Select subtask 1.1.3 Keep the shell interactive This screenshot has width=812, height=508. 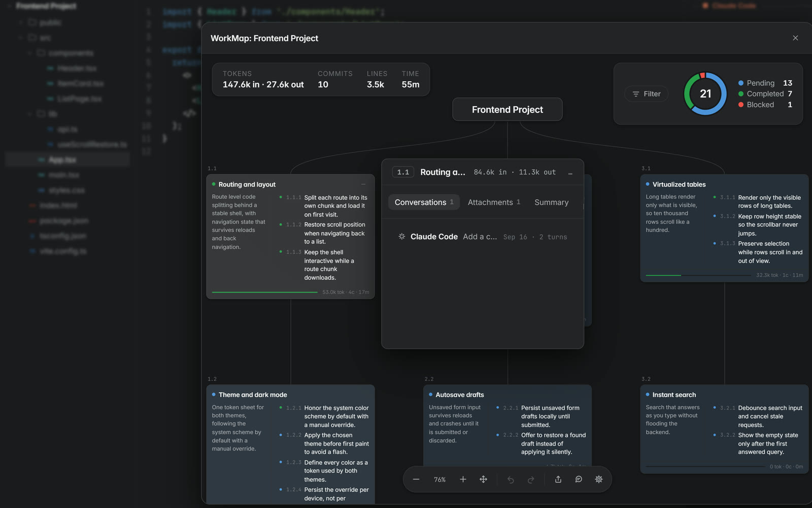click(x=324, y=265)
